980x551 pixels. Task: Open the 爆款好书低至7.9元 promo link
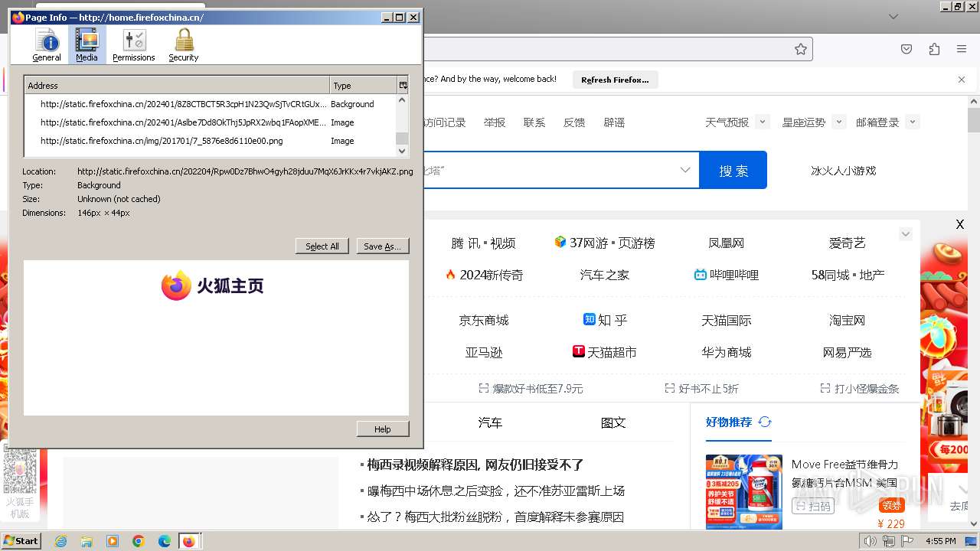[531, 389]
